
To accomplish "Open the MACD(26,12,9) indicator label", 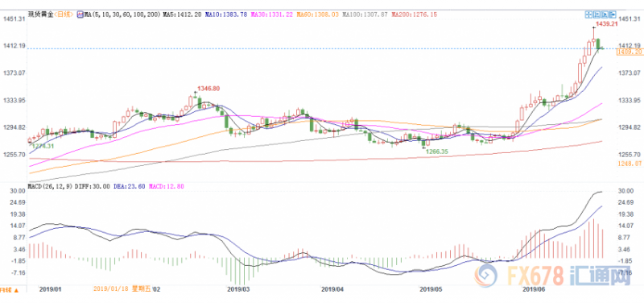I will pyautogui.click(x=50, y=186).
